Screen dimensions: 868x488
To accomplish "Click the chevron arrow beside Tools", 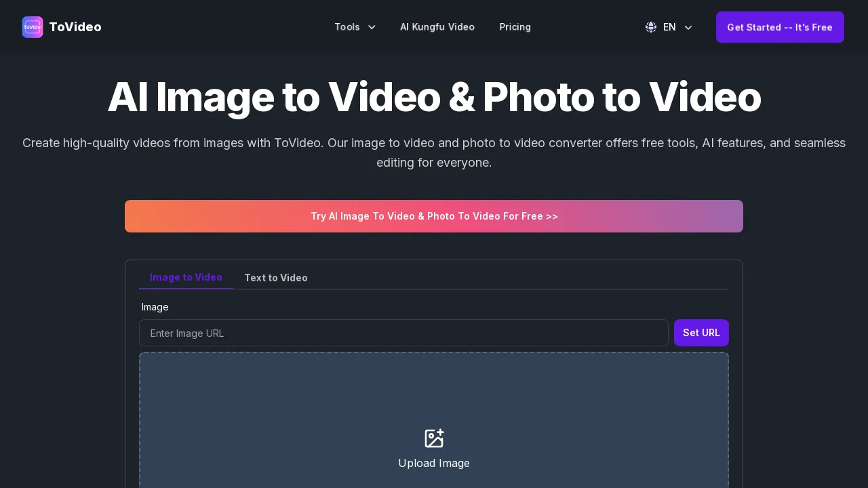I will click(x=372, y=28).
